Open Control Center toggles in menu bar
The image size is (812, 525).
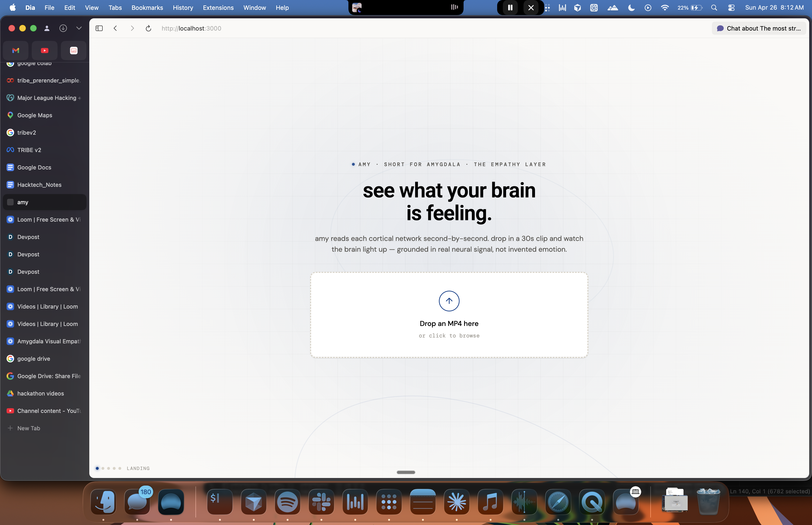point(731,8)
